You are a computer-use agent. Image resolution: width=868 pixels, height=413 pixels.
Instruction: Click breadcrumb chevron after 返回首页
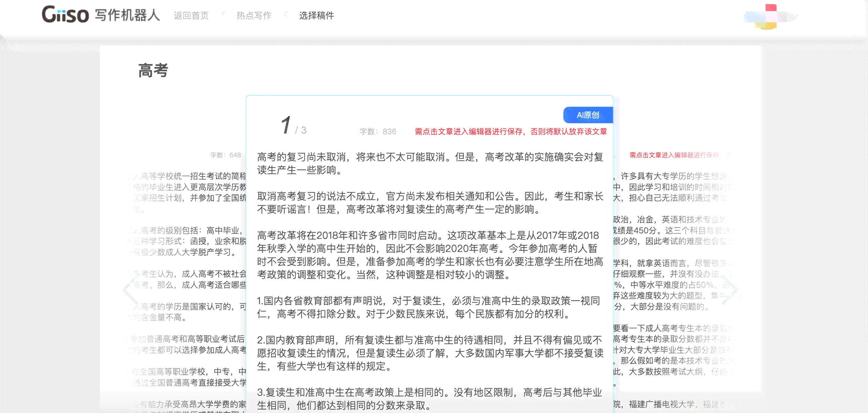coord(223,14)
